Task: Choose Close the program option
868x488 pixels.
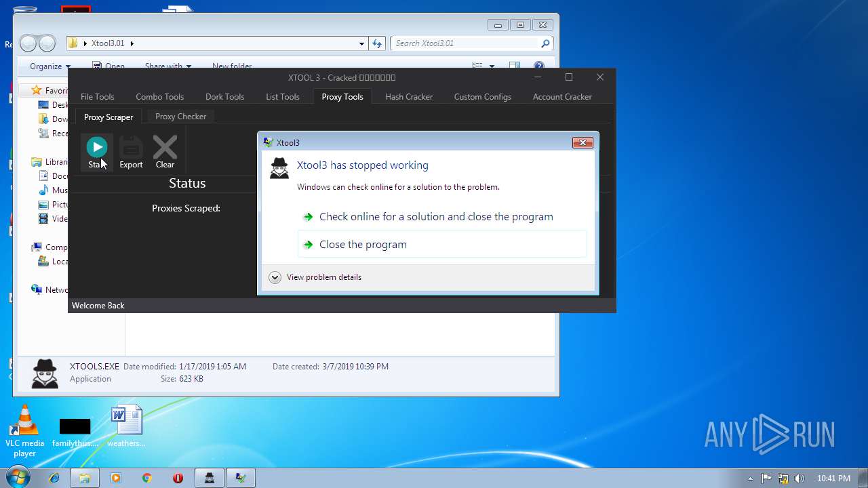Action: click(x=442, y=244)
